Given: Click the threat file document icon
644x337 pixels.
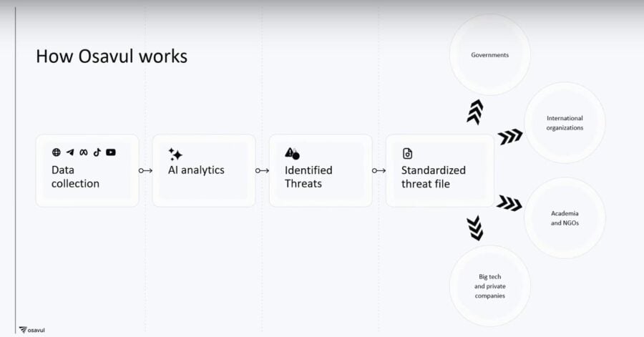Looking at the screenshot, I should [x=407, y=154].
